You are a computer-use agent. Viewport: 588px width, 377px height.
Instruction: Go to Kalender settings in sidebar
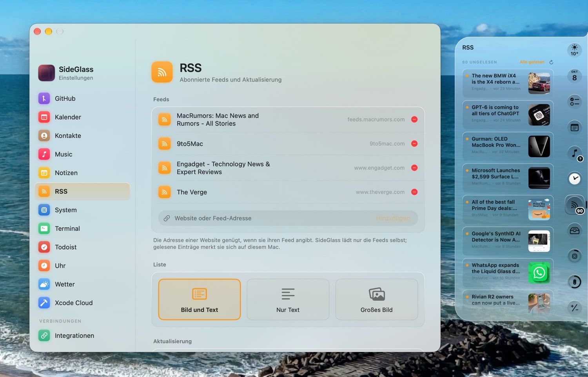(x=82, y=117)
